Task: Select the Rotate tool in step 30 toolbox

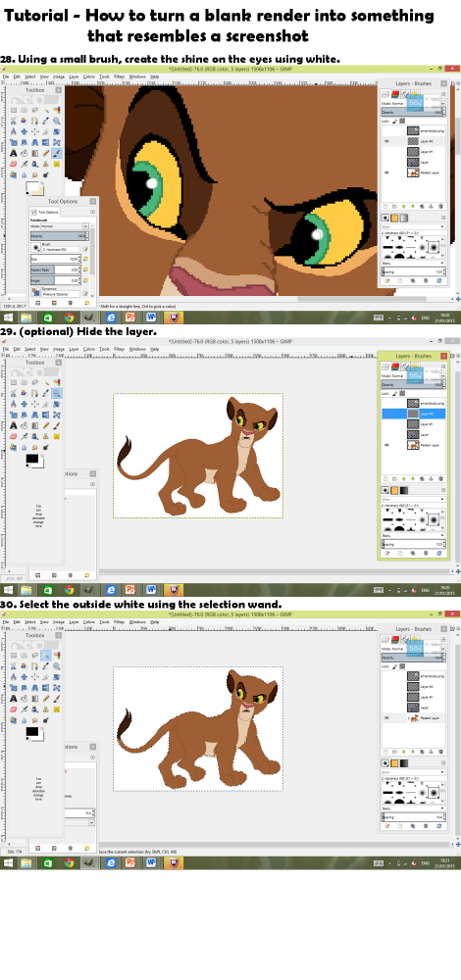Action: tap(57, 677)
